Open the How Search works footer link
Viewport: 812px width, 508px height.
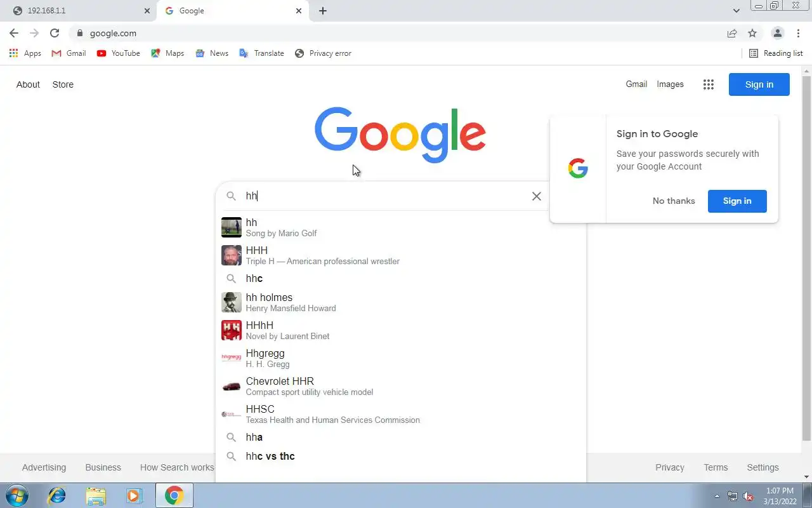(177, 467)
